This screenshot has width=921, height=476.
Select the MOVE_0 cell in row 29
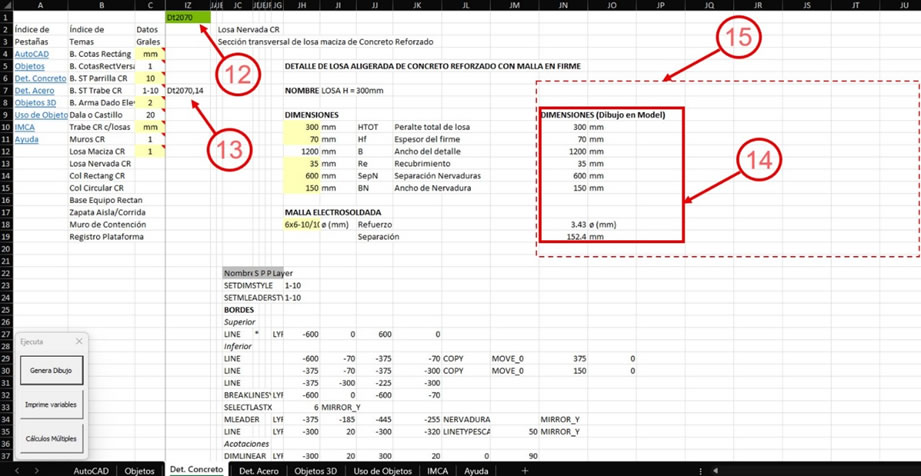point(515,358)
